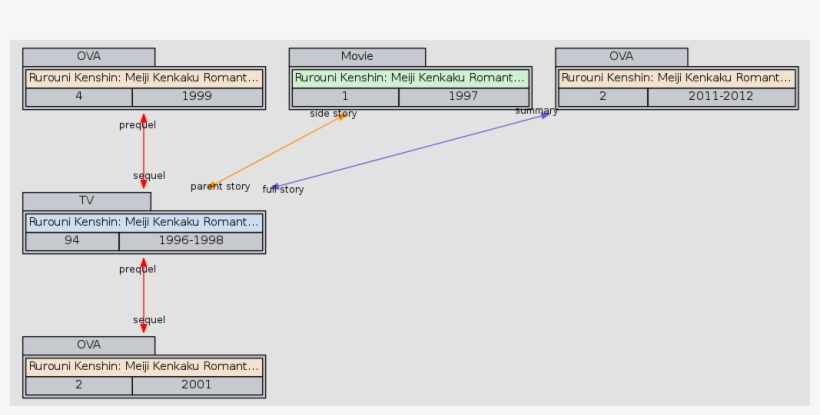The image size is (820, 415).
Task: Click episode count 2 beside 2011-2012
Action: [x=602, y=97]
